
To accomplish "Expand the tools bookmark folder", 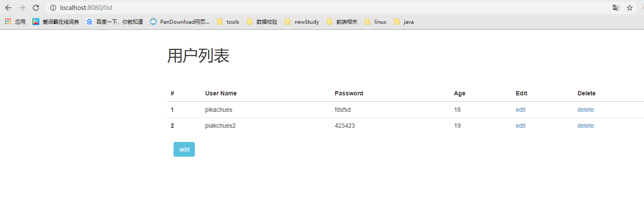I will pyautogui.click(x=228, y=22).
